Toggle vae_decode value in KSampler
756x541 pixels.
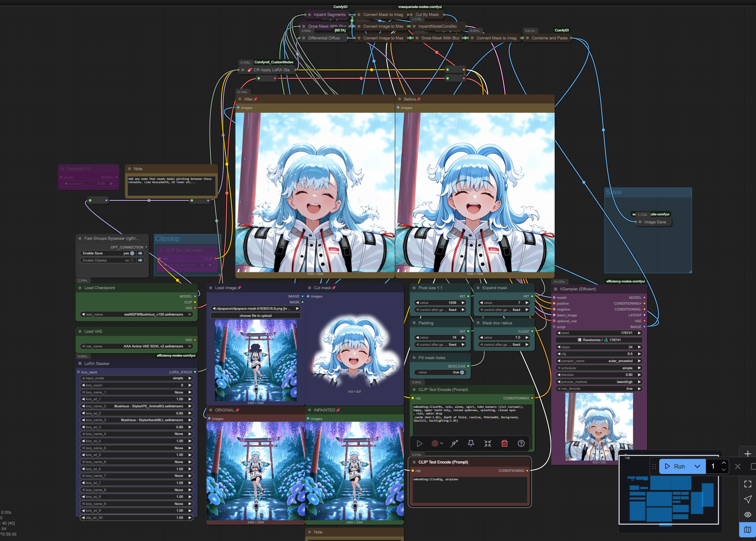click(x=599, y=389)
